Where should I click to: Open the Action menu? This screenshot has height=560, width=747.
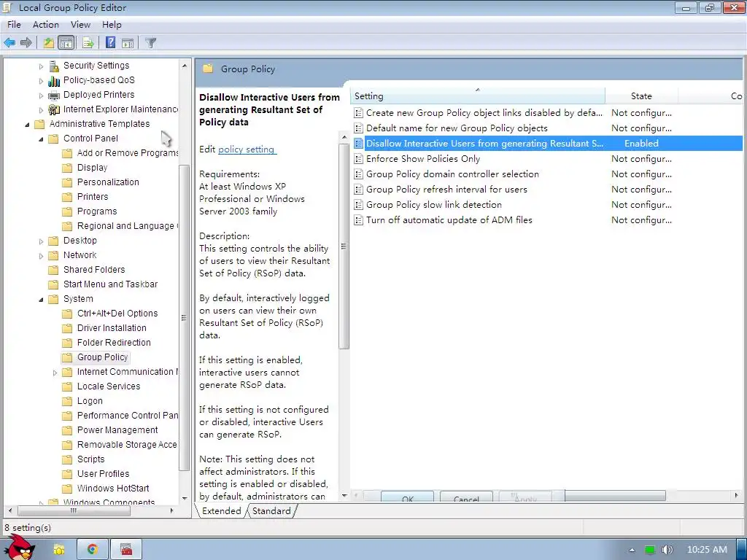pyautogui.click(x=46, y=25)
